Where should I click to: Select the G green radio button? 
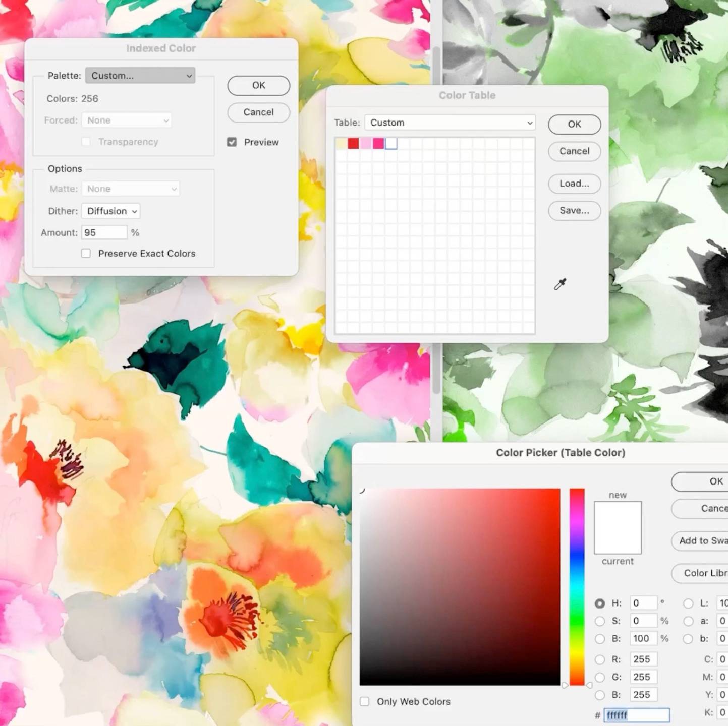600,677
